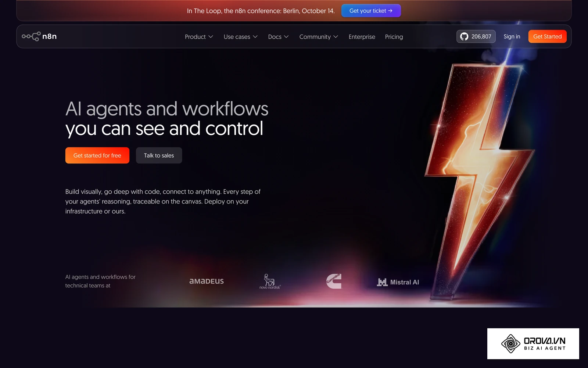Click headline 'AI agents and workflows'
Image resolution: width=588 pixels, height=368 pixels.
tap(167, 109)
